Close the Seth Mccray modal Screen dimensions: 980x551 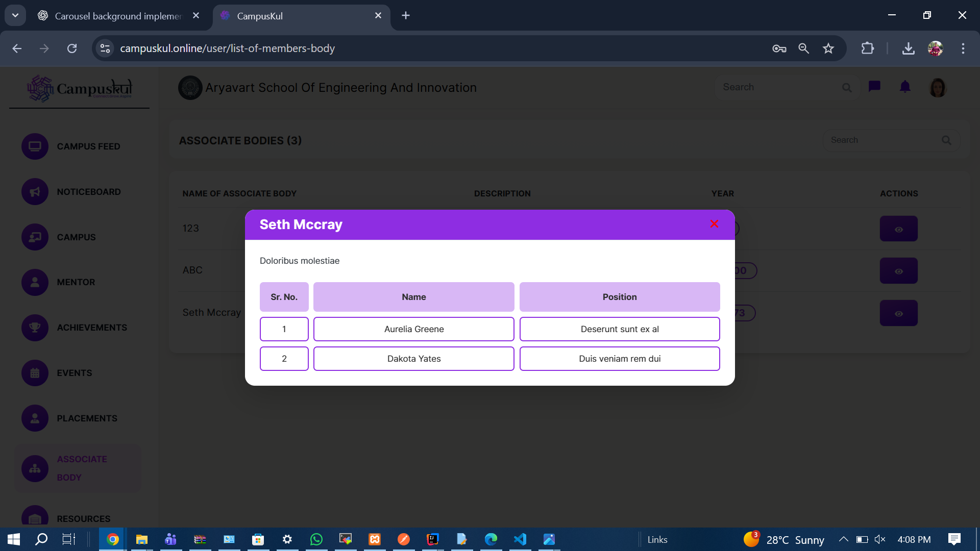714,224
